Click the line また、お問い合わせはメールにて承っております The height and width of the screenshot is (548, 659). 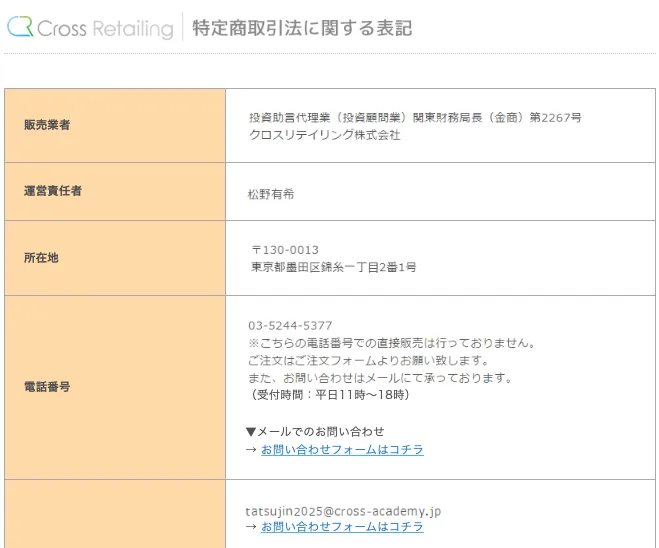tap(380, 378)
